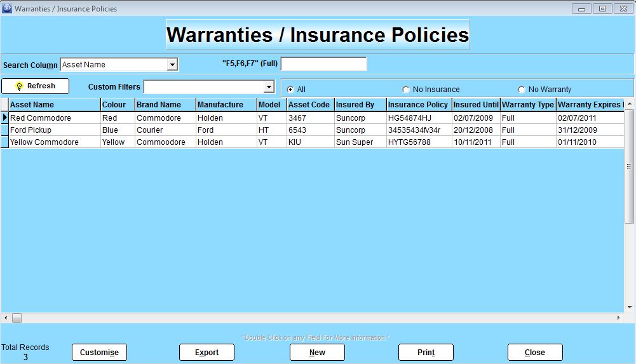Click the Insured Until column header
This screenshot has width=636, height=364.
click(475, 105)
